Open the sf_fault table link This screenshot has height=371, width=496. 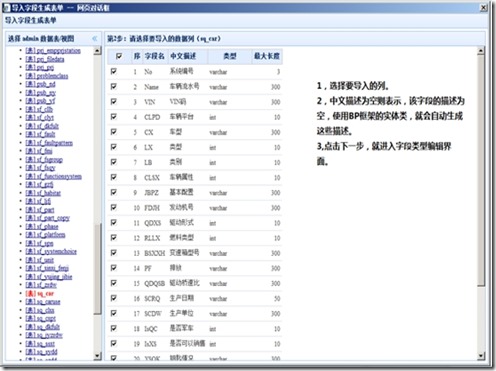(x=40, y=134)
